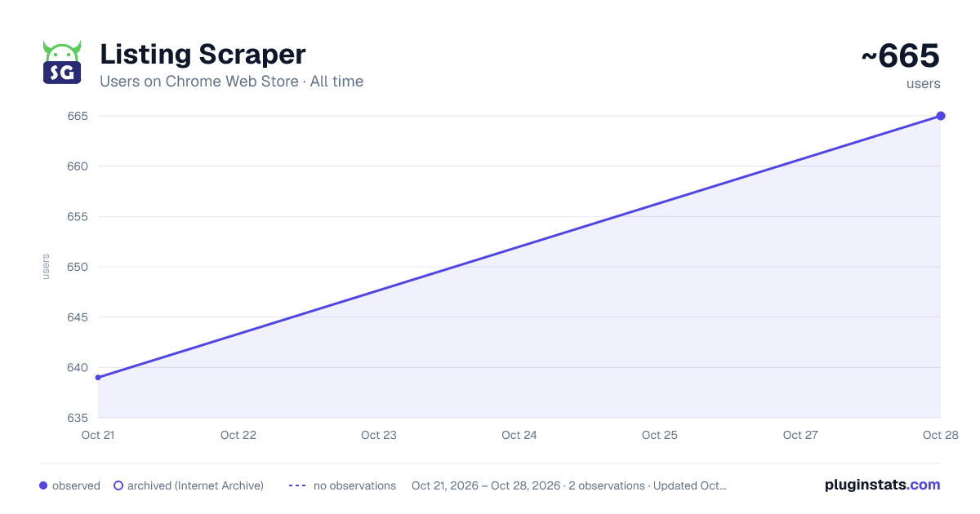Click the 'users' label under ~665
Image resolution: width=980 pixels, height=514 pixels.
924,83
